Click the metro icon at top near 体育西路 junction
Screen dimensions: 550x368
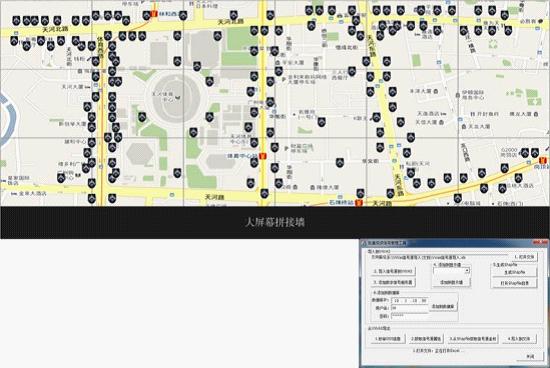[x=154, y=14]
